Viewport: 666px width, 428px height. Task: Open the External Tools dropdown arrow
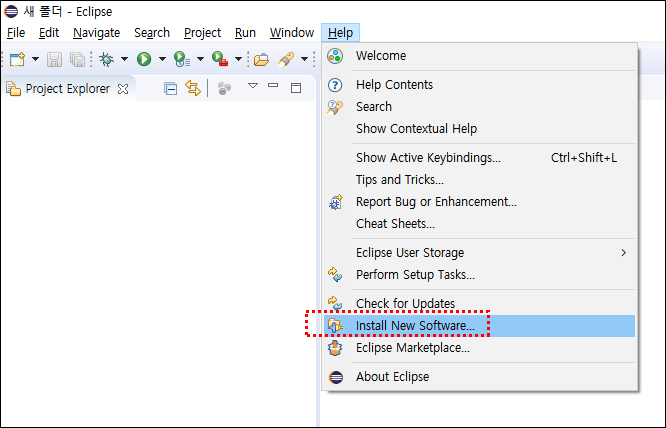click(239, 59)
